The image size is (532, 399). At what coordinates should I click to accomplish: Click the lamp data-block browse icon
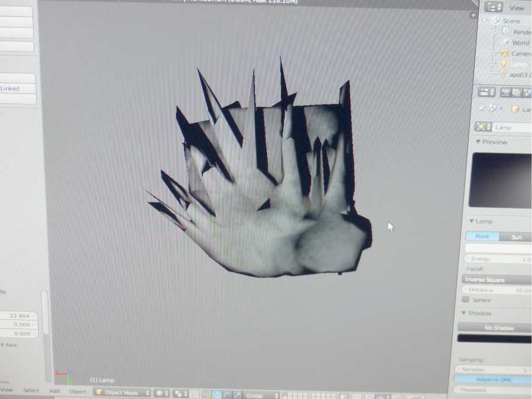click(484, 127)
